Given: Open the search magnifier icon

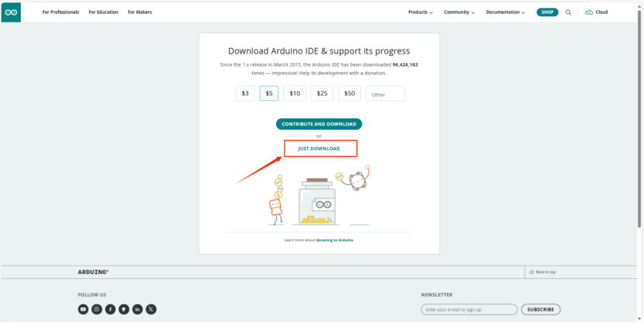Looking at the screenshot, I should point(568,12).
